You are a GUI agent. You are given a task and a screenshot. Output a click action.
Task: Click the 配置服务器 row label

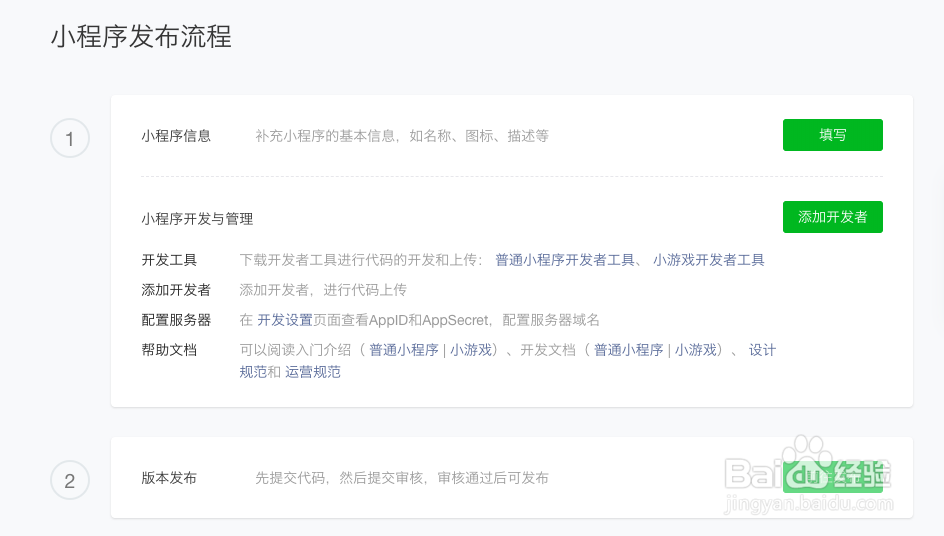pyautogui.click(x=176, y=320)
